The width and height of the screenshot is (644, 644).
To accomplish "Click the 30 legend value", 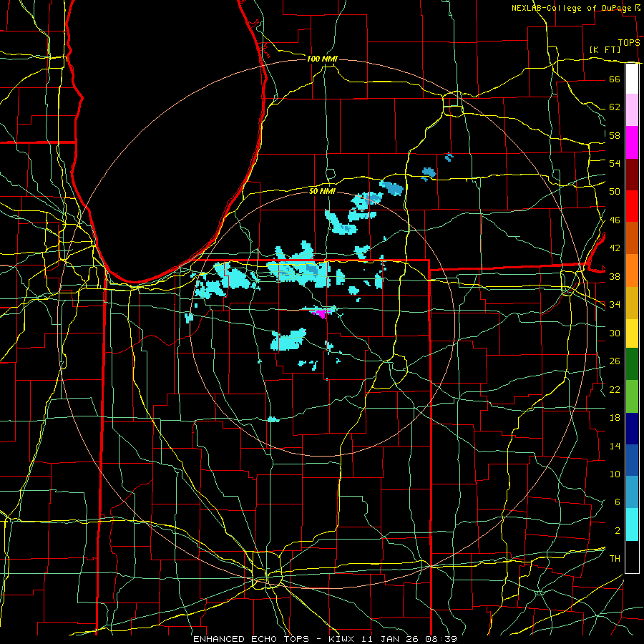I will coord(615,333).
